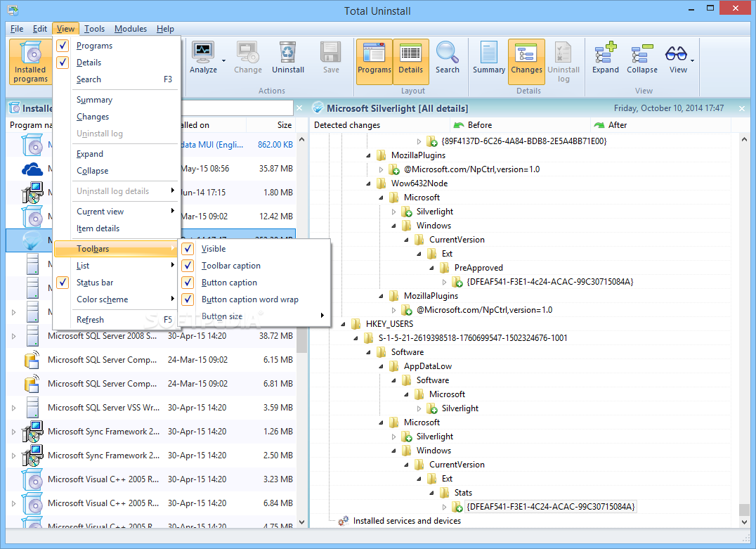This screenshot has width=756, height=549.
Task: Select Microsoft SQL Server Comp... 6.15 MB row
Action: 150,360
